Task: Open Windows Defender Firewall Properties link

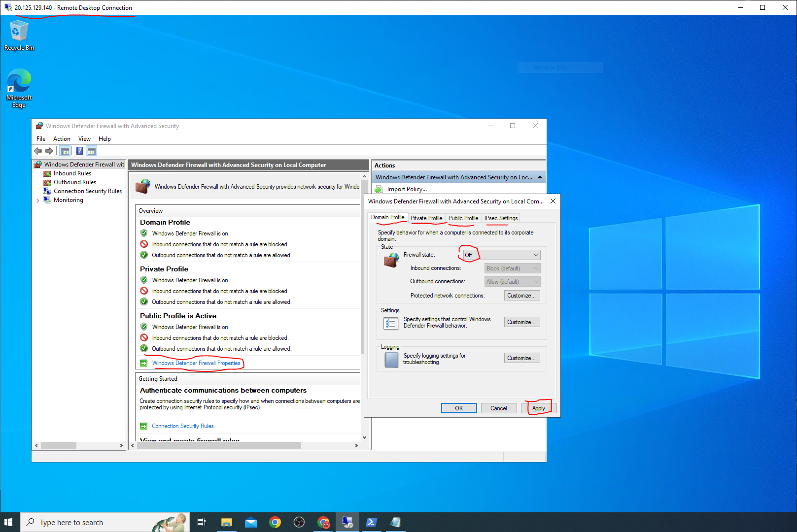Action: 196,363
